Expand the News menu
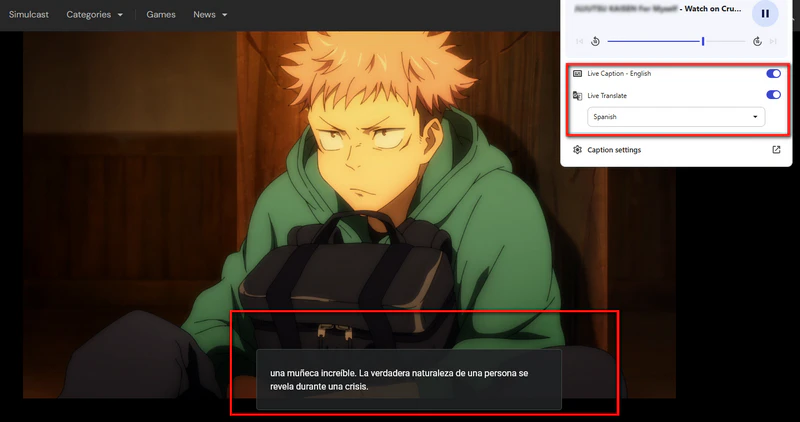Viewport: 800px width, 422px height. tap(210, 14)
